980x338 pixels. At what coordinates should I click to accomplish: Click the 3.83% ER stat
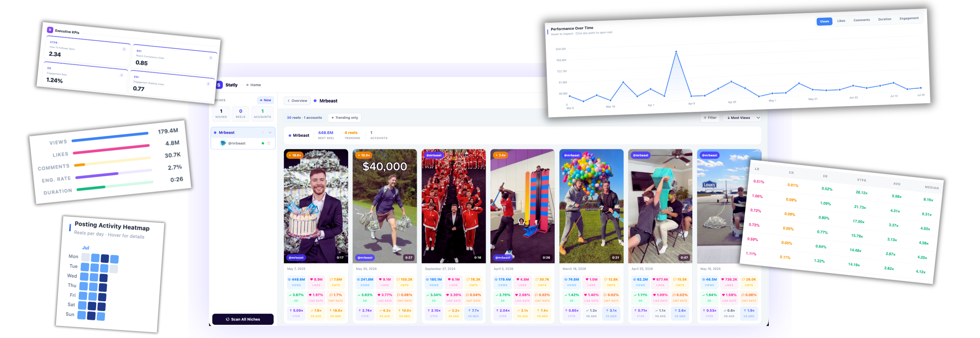tap(365, 297)
